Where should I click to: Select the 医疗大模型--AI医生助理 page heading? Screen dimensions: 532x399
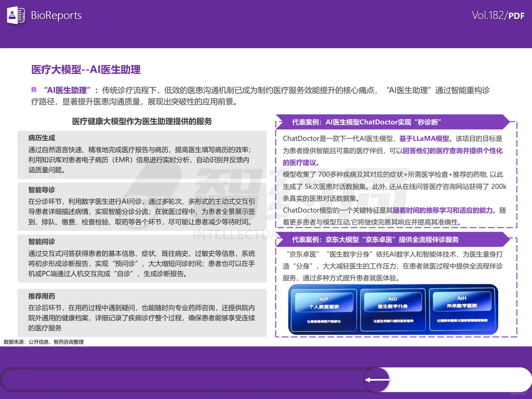[85, 69]
